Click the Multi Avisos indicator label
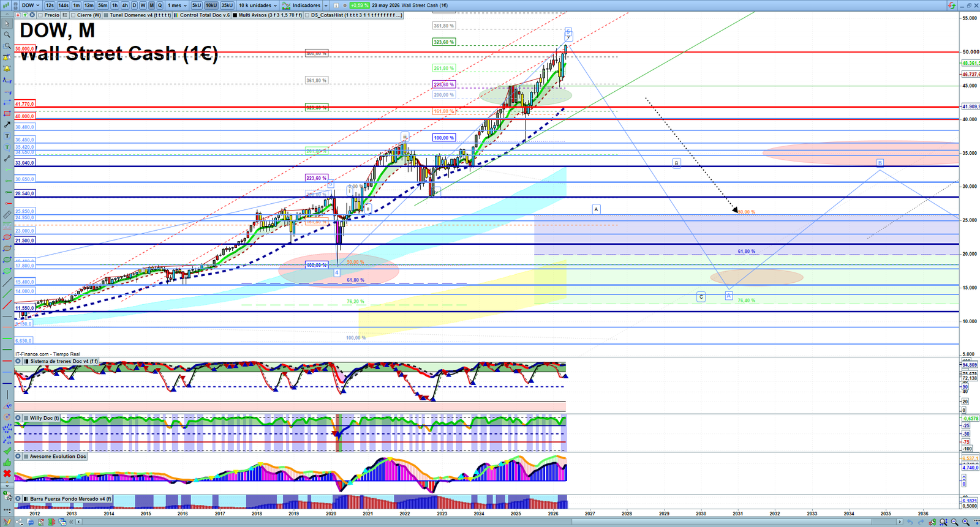 point(271,15)
